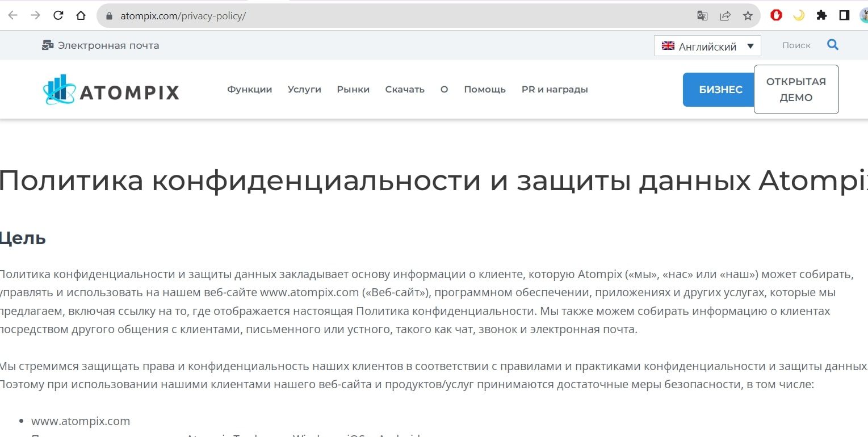The image size is (868, 437).
Task: Open the Google Translate icon in address bar
Action: tap(702, 16)
